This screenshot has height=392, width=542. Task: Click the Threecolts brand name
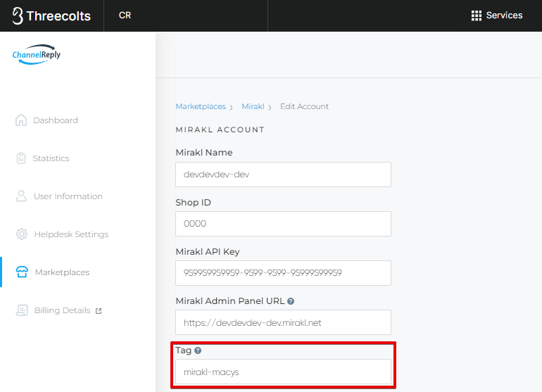point(58,16)
